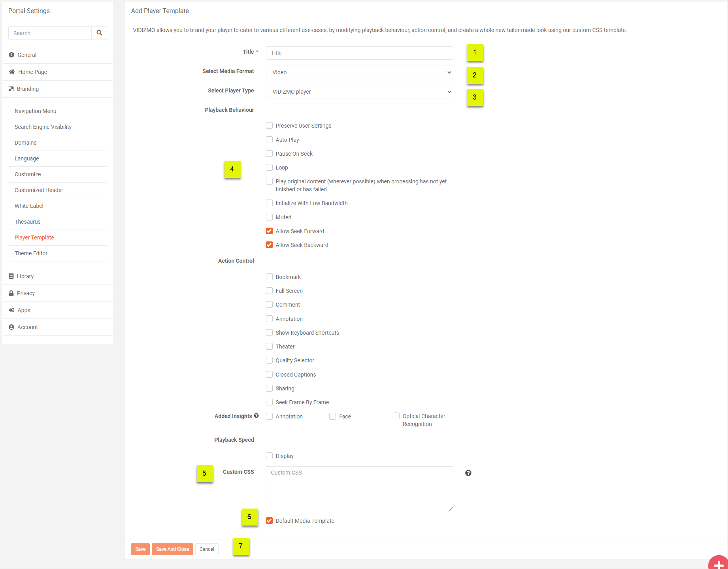Click into the Title text field
This screenshot has width=728, height=569.
359,53
